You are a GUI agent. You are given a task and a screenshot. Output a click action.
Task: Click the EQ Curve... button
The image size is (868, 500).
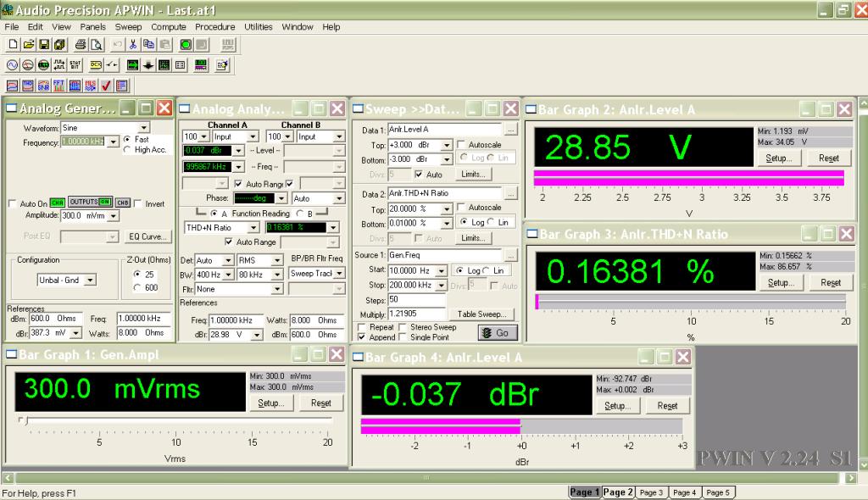pos(147,237)
